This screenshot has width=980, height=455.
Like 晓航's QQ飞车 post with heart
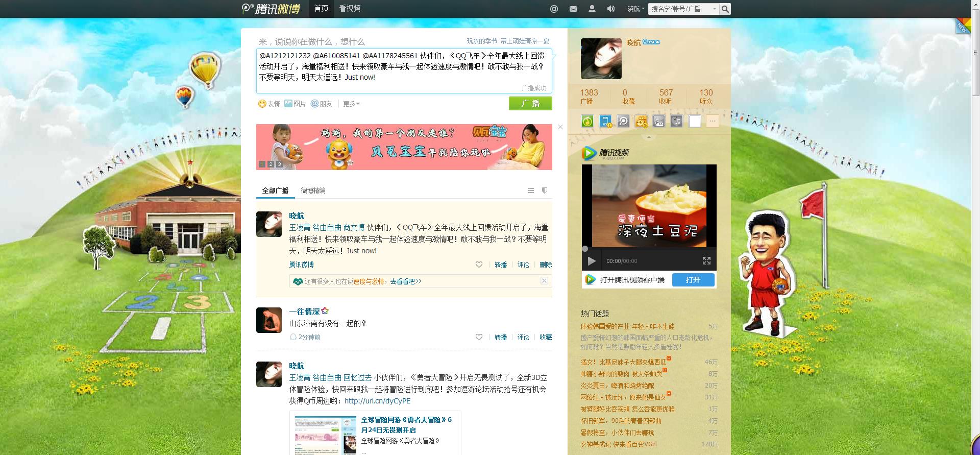coord(479,265)
